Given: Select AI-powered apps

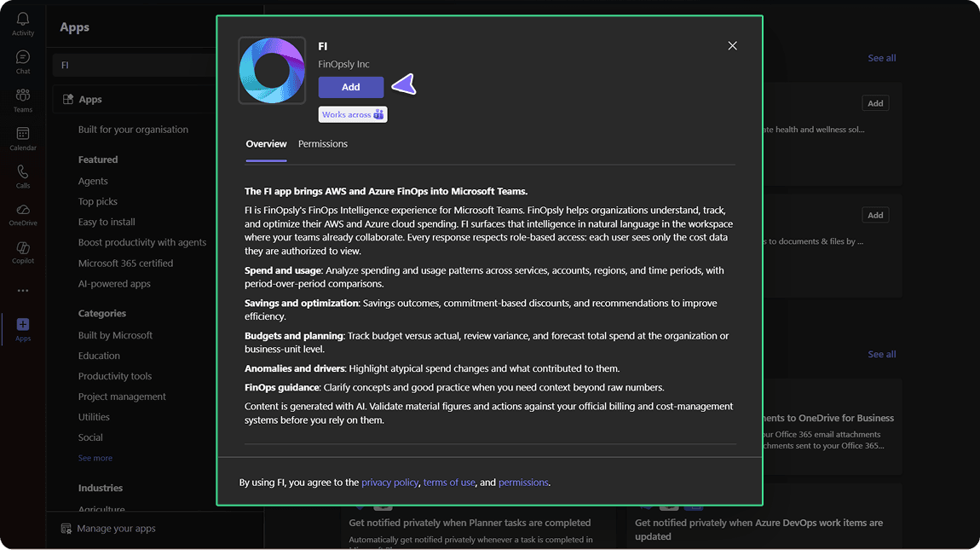Looking at the screenshot, I should pyautogui.click(x=114, y=284).
